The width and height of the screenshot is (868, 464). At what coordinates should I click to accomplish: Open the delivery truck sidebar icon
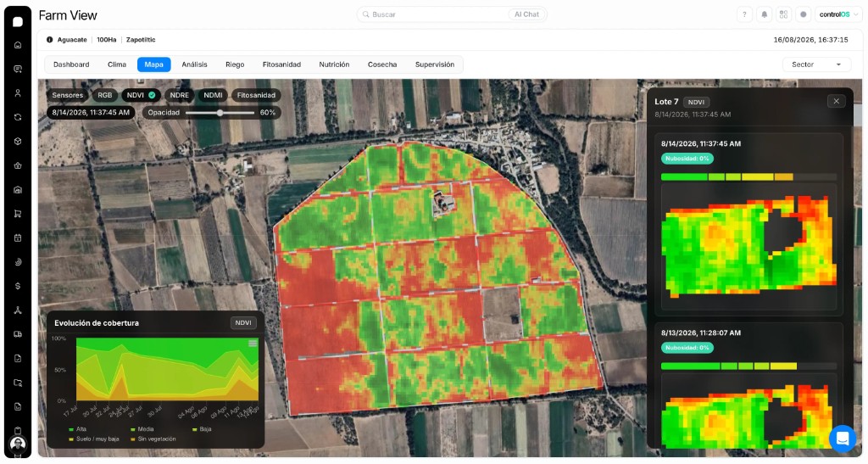click(x=18, y=334)
